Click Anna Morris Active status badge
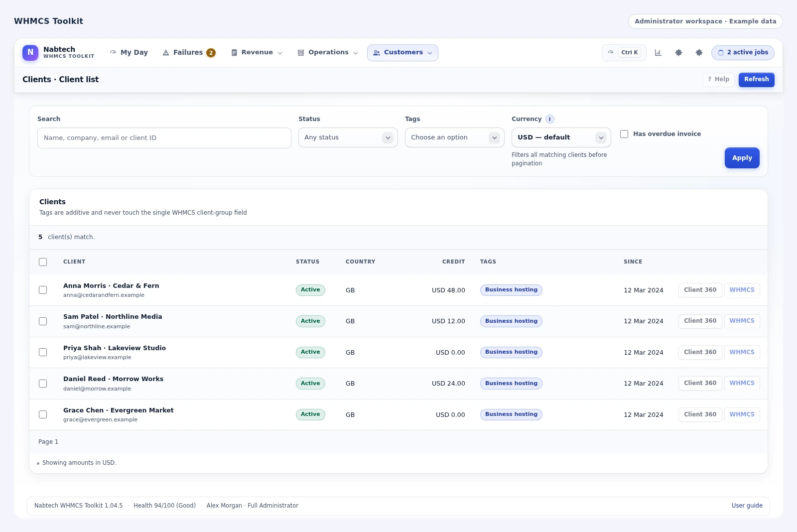Screen dimensions: 797x532 (310, 290)
